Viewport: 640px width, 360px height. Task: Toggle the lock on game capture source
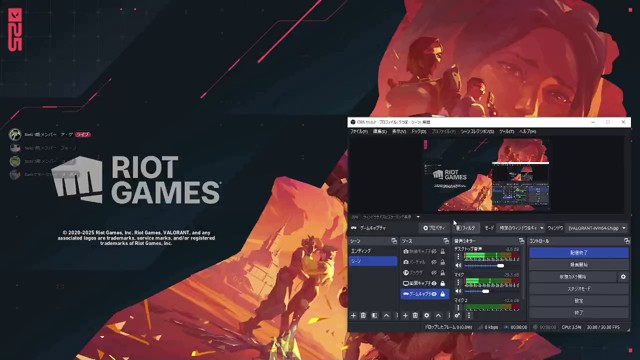[x=443, y=294]
